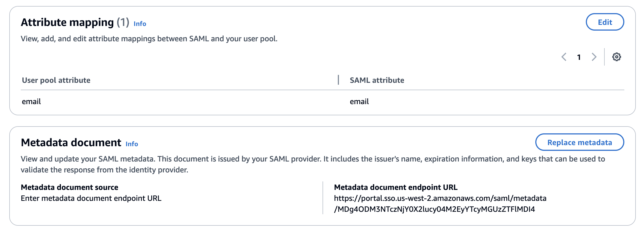Click the previous page arrow in Attribute mapping
The image size is (644, 235).
click(x=564, y=57)
